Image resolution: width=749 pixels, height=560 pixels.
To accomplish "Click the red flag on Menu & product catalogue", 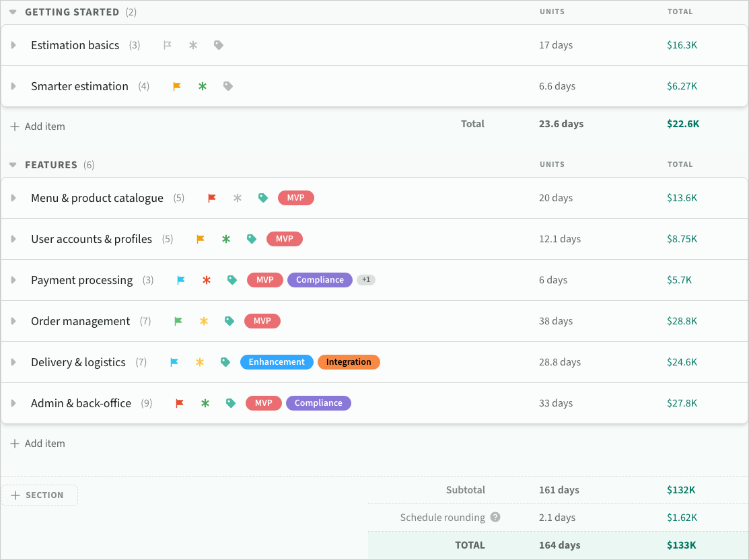I will pos(212,198).
